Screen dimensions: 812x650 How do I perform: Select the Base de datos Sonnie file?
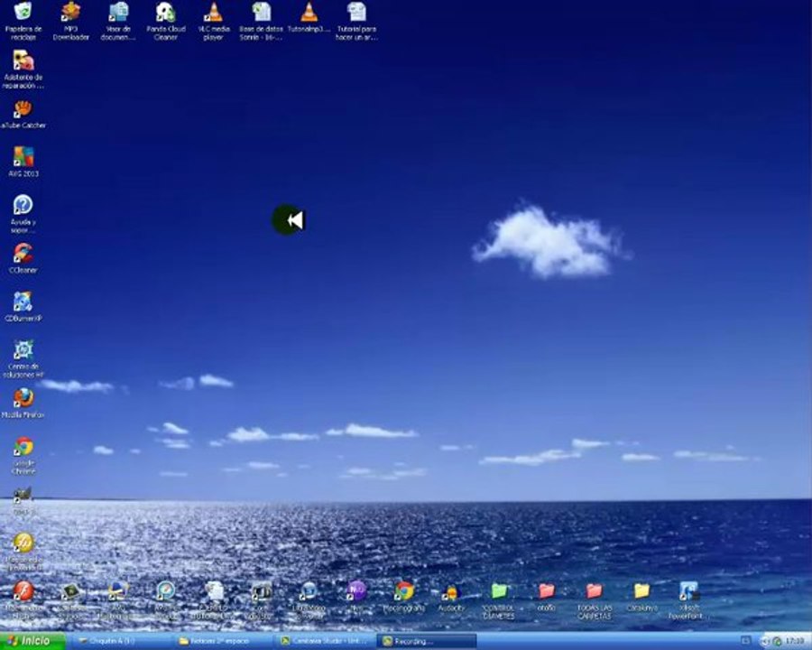261,21
